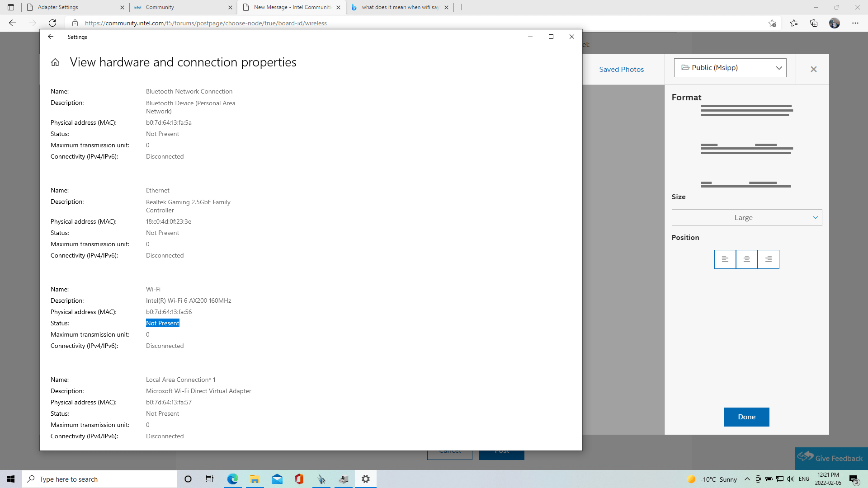Select right align image position

click(x=769, y=259)
